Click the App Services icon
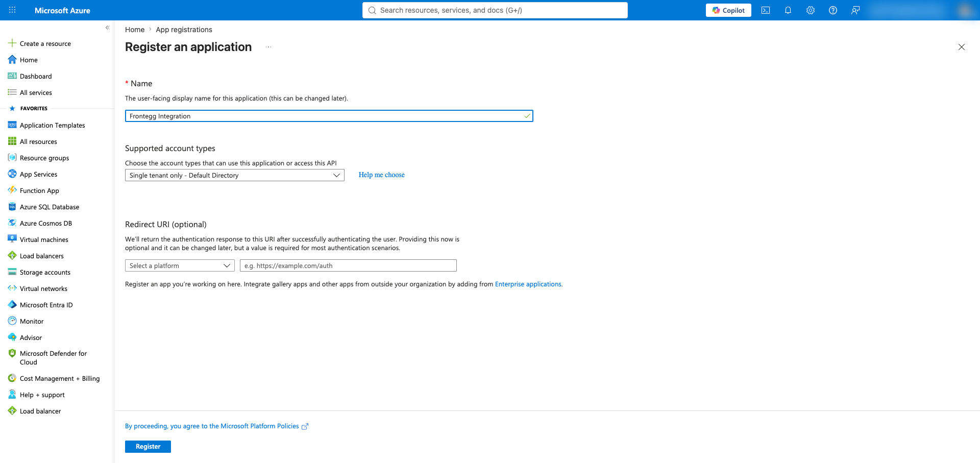980x463 pixels. click(x=12, y=174)
